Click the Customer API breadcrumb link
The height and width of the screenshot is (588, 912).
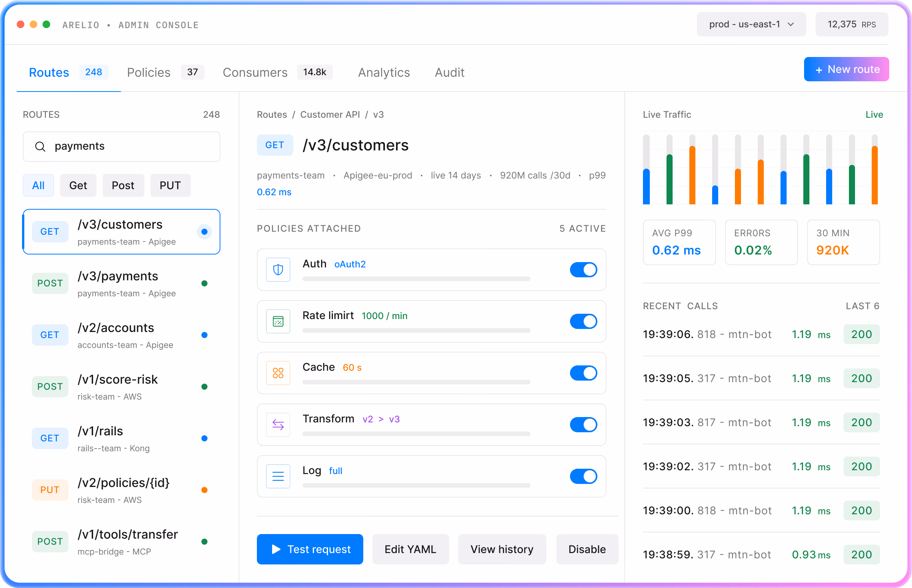tap(330, 115)
